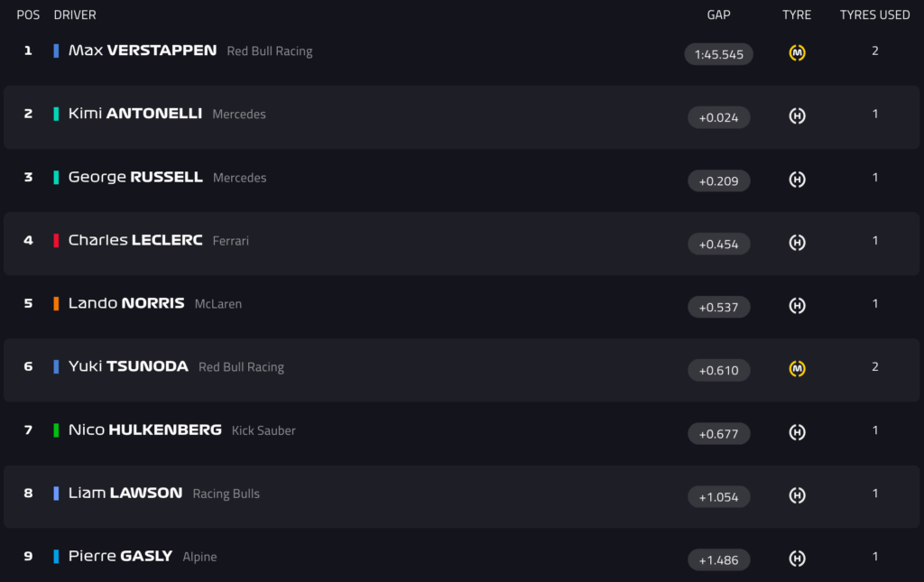This screenshot has width=924, height=582.
Task: Click Russell's hard tyre icon
Action: click(797, 180)
